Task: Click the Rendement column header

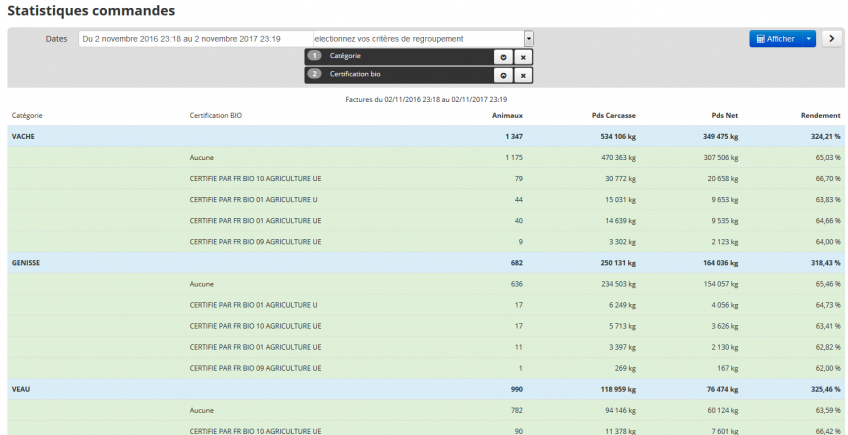Action: pos(821,115)
